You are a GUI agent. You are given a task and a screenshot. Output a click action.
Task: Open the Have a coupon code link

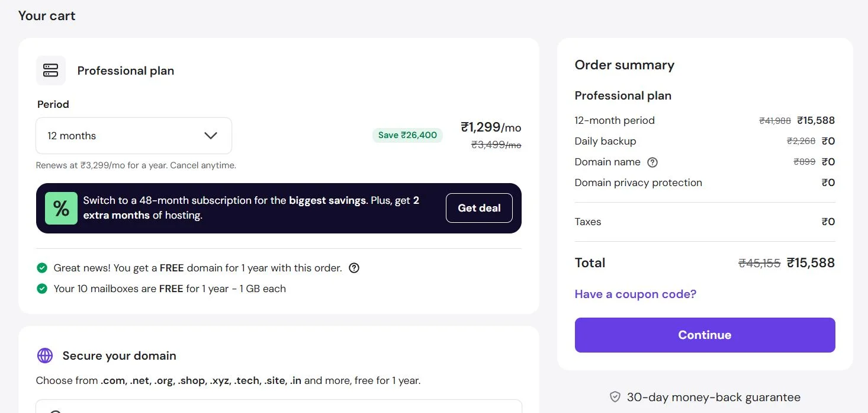tap(635, 294)
